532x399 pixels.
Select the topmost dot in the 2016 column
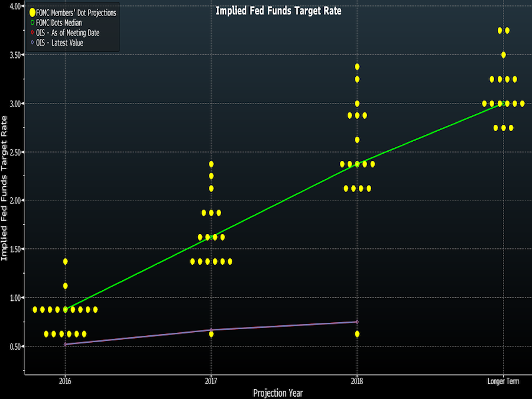click(66, 260)
